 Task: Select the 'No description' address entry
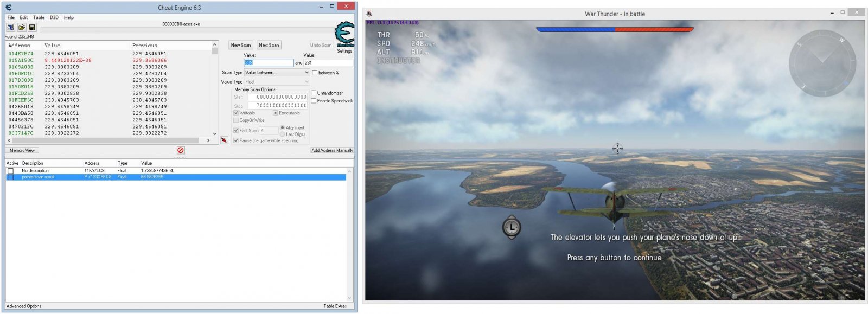(x=176, y=171)
